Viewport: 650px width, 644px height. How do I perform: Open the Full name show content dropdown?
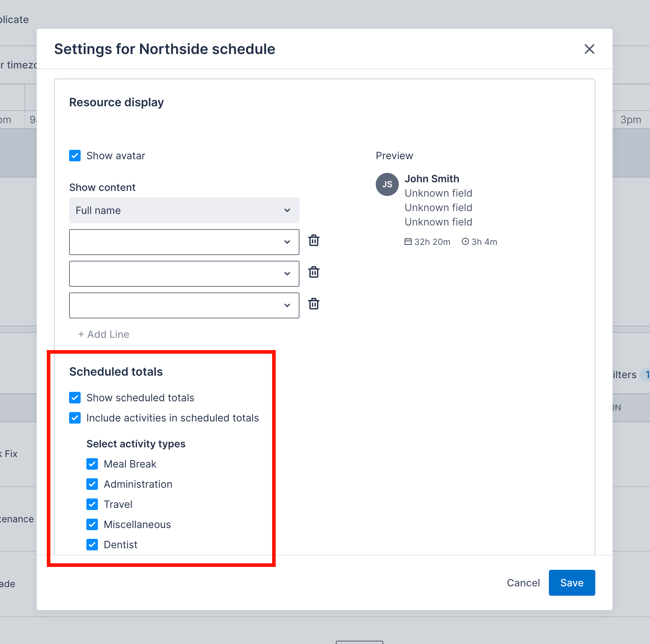coord(184,210)
